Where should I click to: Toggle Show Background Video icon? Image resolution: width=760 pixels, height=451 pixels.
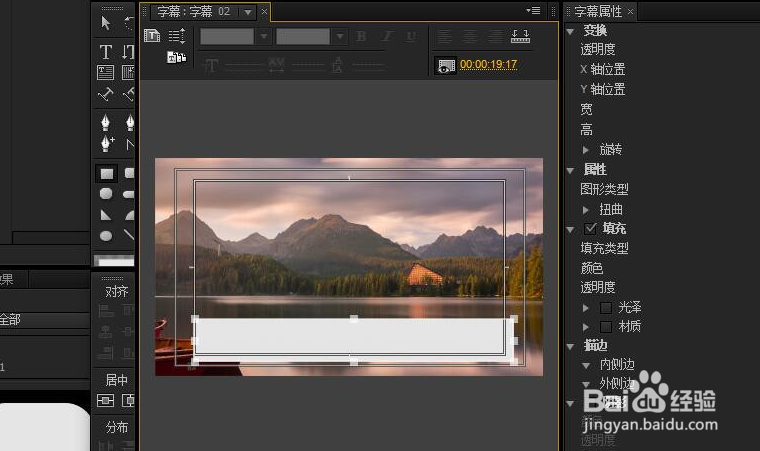point(445,65)
